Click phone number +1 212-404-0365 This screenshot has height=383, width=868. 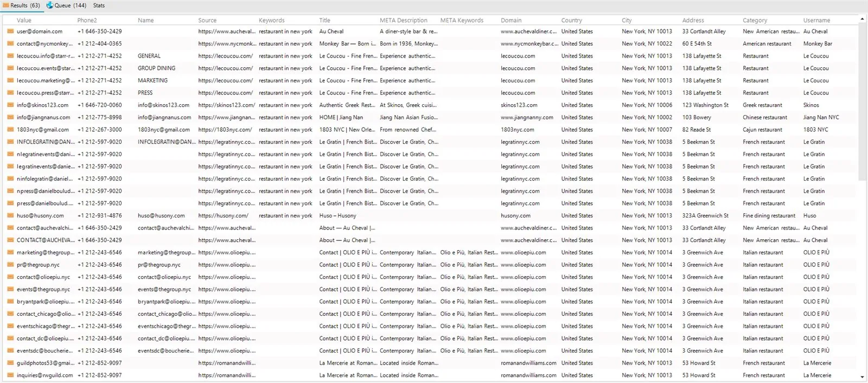pos(99,44)
